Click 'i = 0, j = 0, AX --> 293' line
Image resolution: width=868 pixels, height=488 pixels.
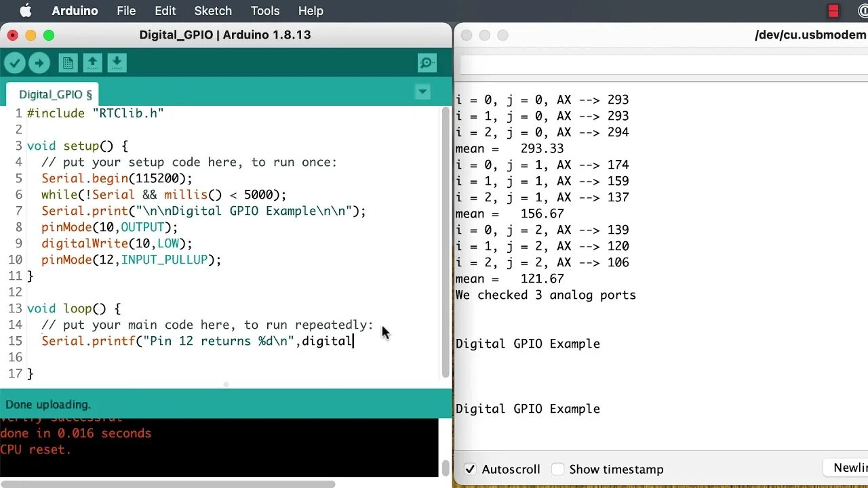542,100
